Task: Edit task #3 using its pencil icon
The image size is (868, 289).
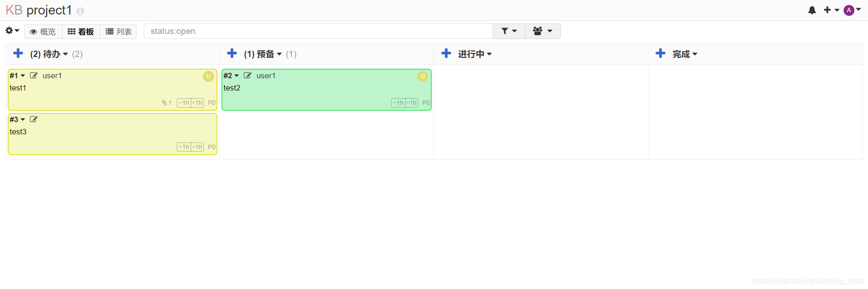Action: [x=34, y=119]
